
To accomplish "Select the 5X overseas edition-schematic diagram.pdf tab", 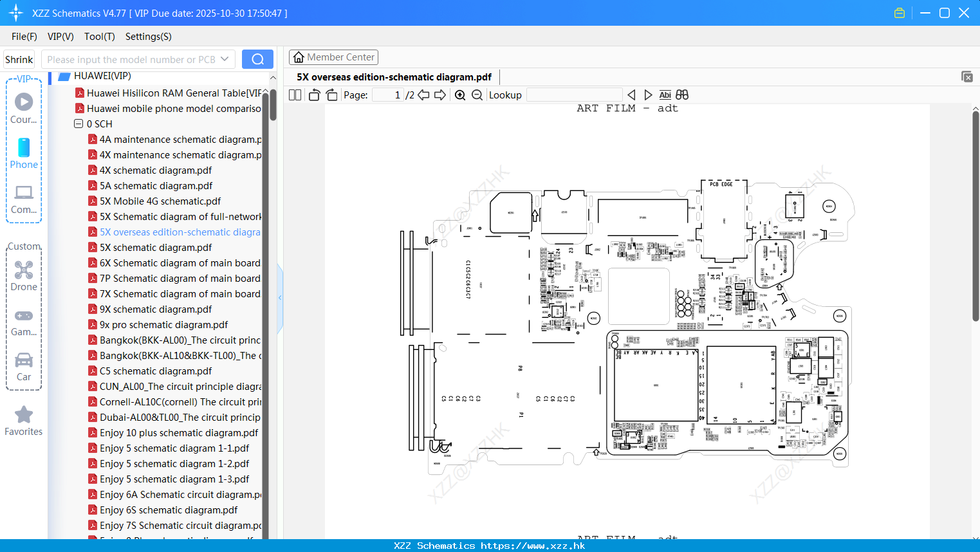I will pyautogui.click(x=394, y=77).
